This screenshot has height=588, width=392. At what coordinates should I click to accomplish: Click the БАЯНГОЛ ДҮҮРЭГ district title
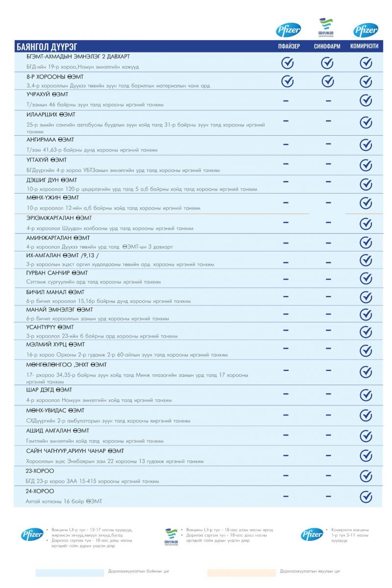[x=47, y=47]
